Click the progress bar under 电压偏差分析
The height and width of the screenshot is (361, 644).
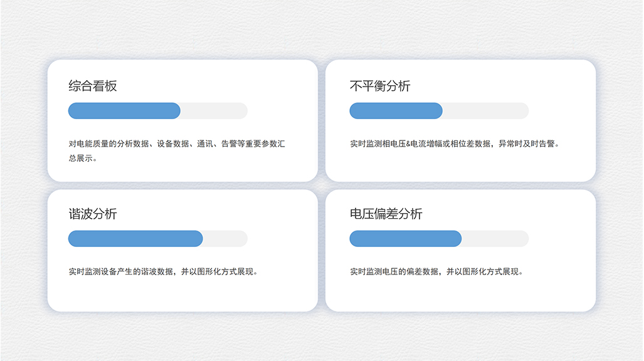(x=439, y=239)
